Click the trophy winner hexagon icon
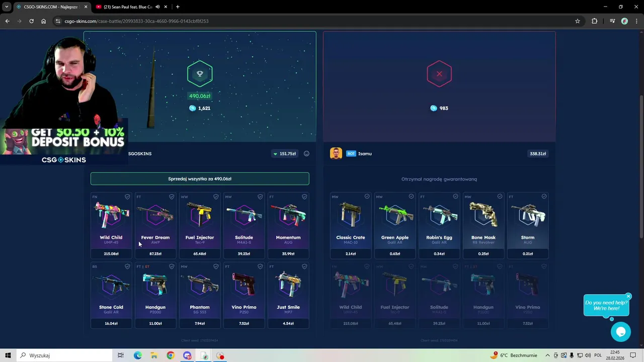 200,74
